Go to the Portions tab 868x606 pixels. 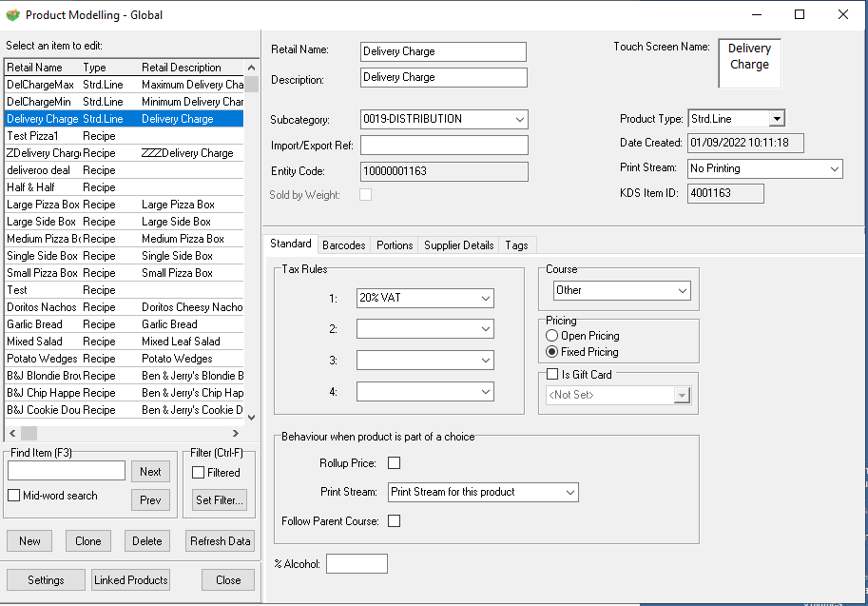[x=395, y=244]
